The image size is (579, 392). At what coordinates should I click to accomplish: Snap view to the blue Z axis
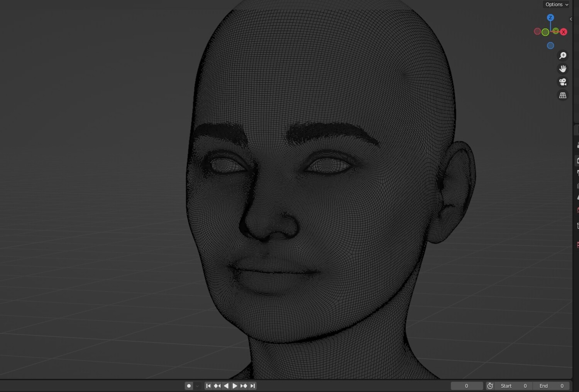pos(550,18)
